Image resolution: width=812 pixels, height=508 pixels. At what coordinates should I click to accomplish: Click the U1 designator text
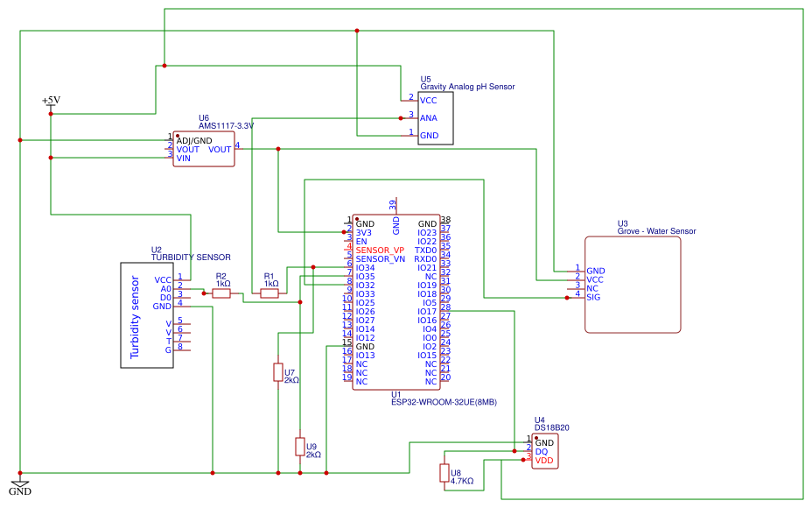coord(396,394)
